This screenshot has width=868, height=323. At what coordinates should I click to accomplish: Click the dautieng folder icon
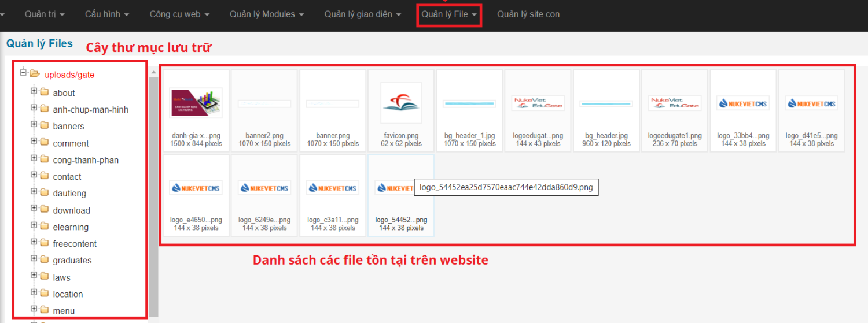point(45,192)
